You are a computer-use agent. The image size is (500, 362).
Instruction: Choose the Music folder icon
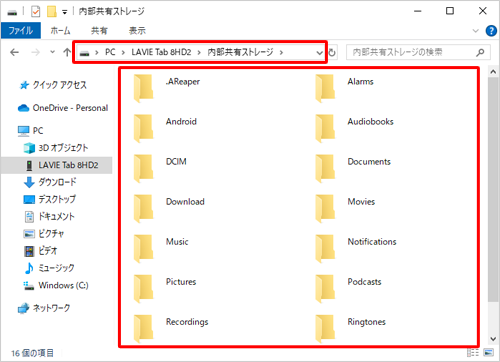(x=144, y=248)
